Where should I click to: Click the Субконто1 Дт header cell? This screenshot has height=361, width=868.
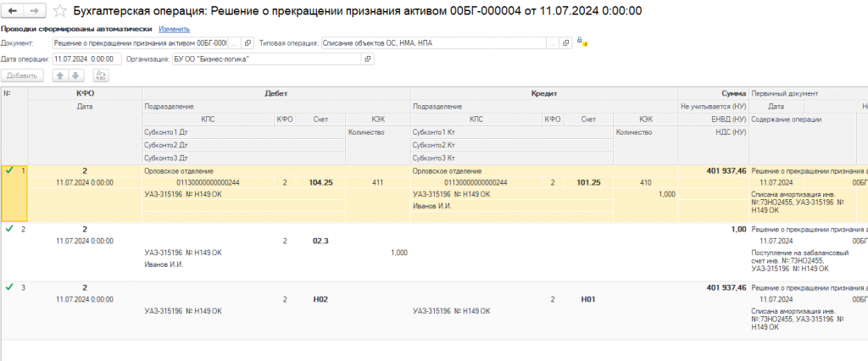[243, 132]
